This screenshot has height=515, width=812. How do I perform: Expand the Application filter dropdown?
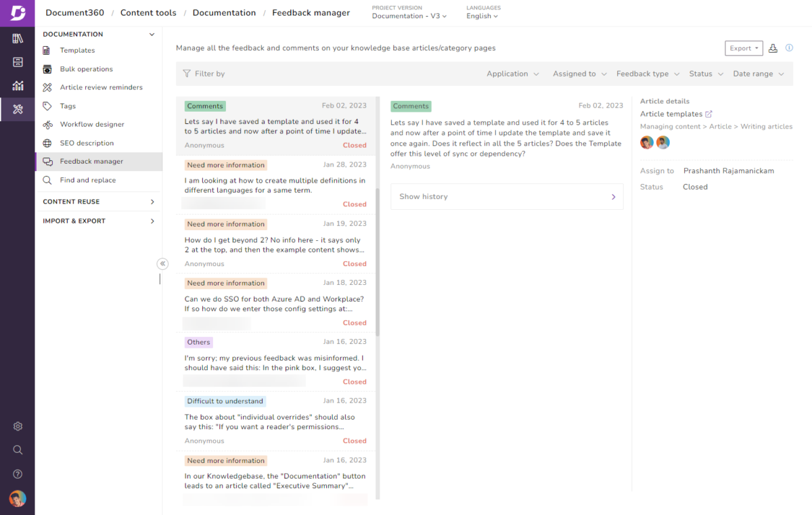[x=513, y=73]
